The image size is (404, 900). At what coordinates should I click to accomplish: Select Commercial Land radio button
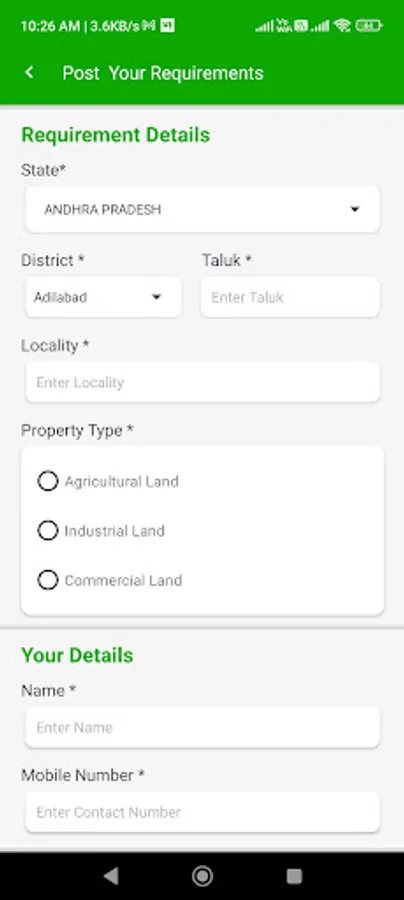coord(48,580)
